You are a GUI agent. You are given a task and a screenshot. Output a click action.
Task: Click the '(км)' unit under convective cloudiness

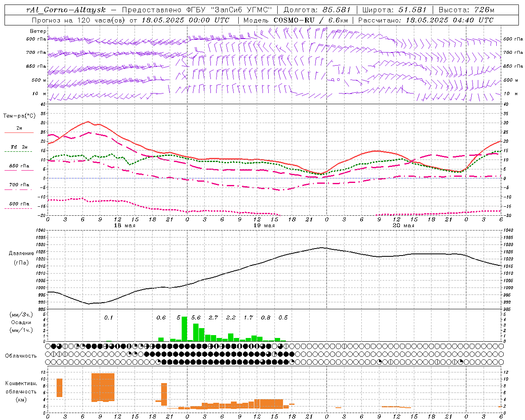point(21,399)
